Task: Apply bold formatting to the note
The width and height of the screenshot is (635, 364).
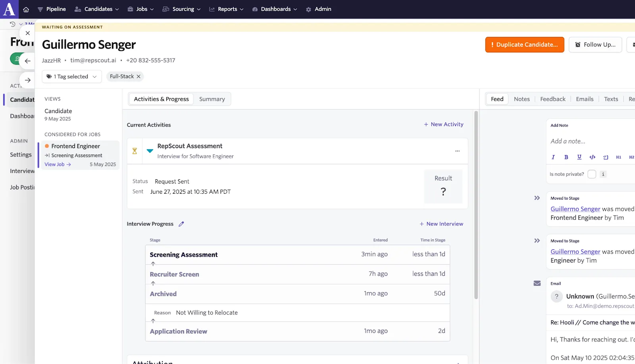Action: coord(566,157)
